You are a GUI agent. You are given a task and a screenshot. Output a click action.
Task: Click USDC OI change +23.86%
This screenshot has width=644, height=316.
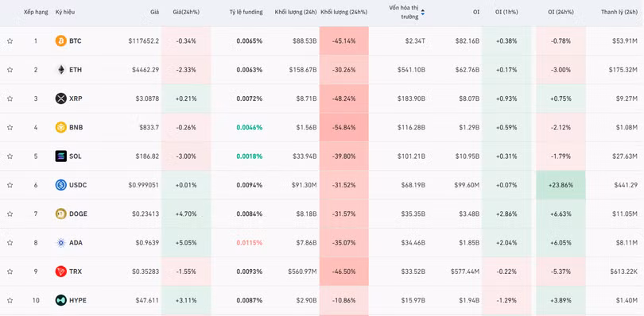(x=561, y=185)
